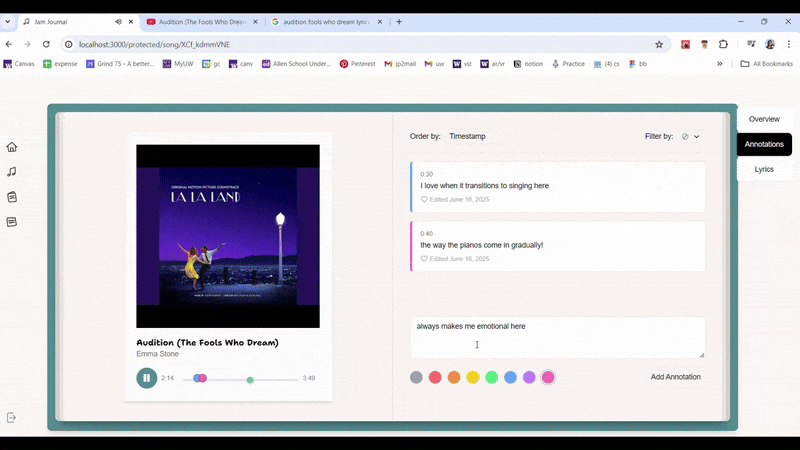Pause the song playback
Screen dimensions: 800x450
click(147, 378)
